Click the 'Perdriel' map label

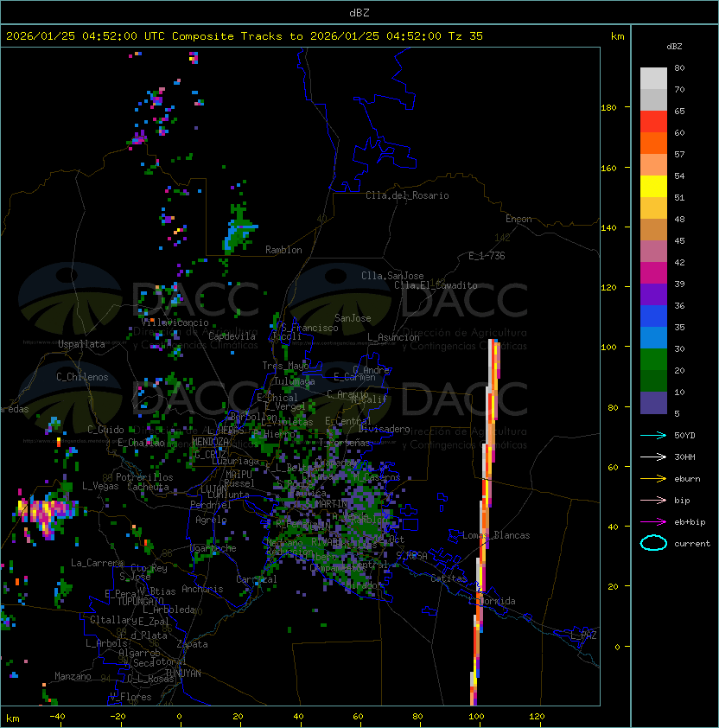tap(211, 505)
